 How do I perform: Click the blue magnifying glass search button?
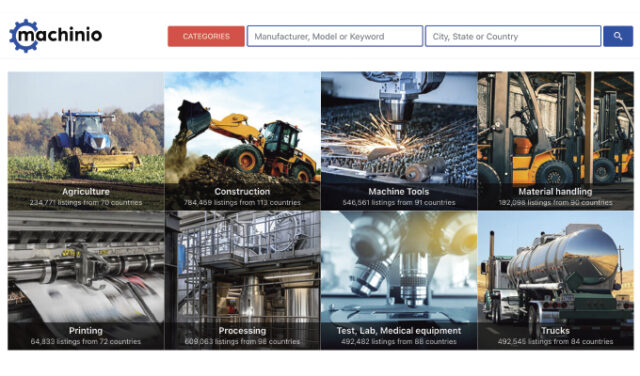(x=618, y=36)
